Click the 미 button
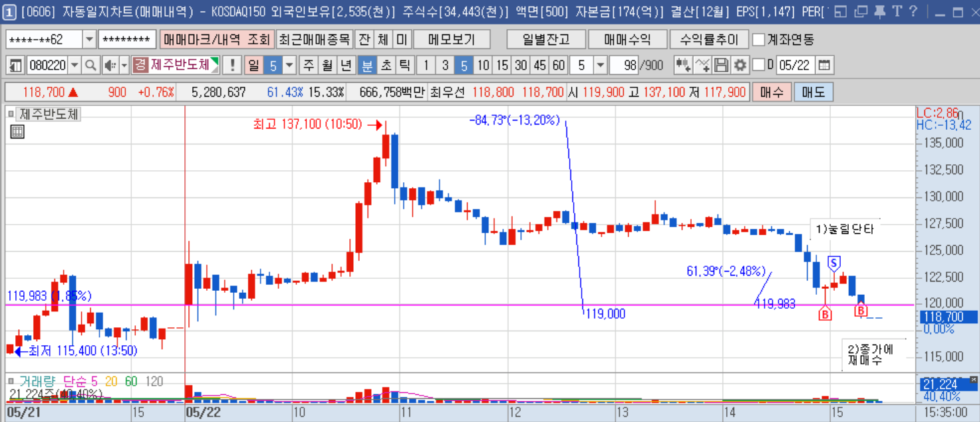Screen dimensions: 980x422 [x=402, y=39]
